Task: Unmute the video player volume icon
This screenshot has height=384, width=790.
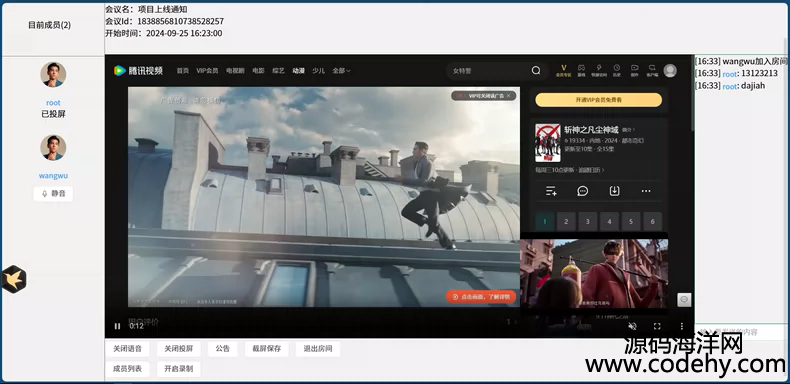Action: (x=633, y=326)
